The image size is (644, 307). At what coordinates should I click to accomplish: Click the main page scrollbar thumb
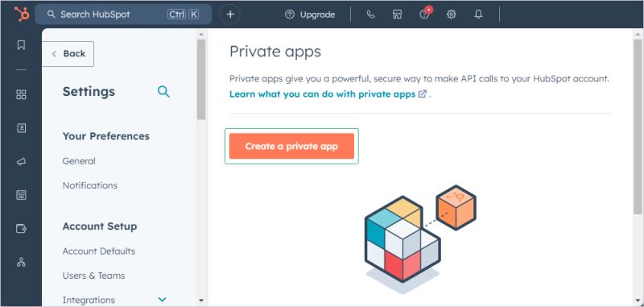tap(638, 127)
